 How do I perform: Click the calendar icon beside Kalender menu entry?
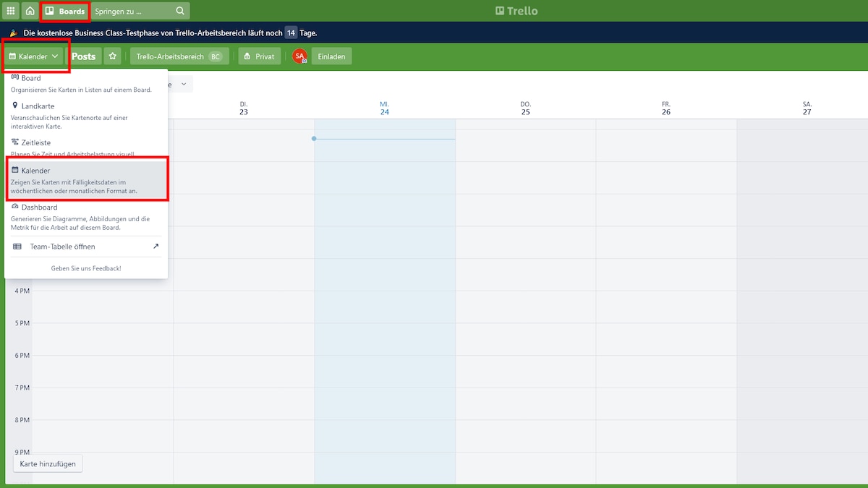coord(15,170)
